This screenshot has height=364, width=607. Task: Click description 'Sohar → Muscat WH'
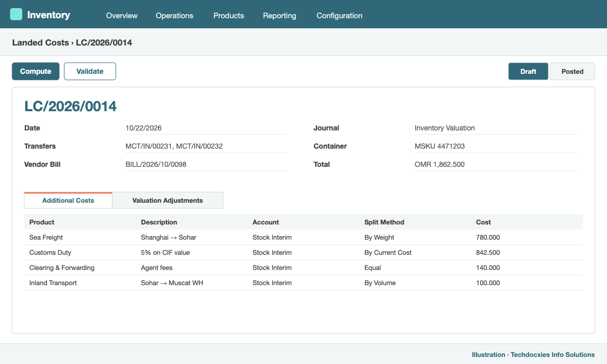(172, 283)
